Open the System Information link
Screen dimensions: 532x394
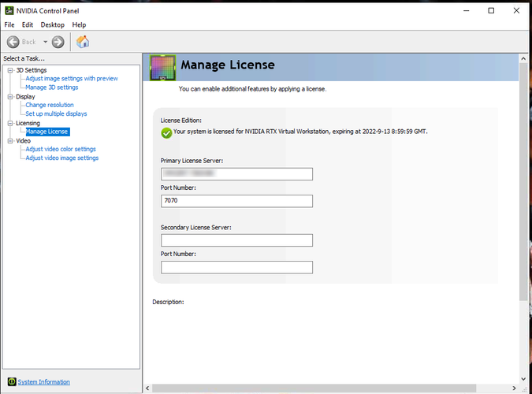click(44, 382)
